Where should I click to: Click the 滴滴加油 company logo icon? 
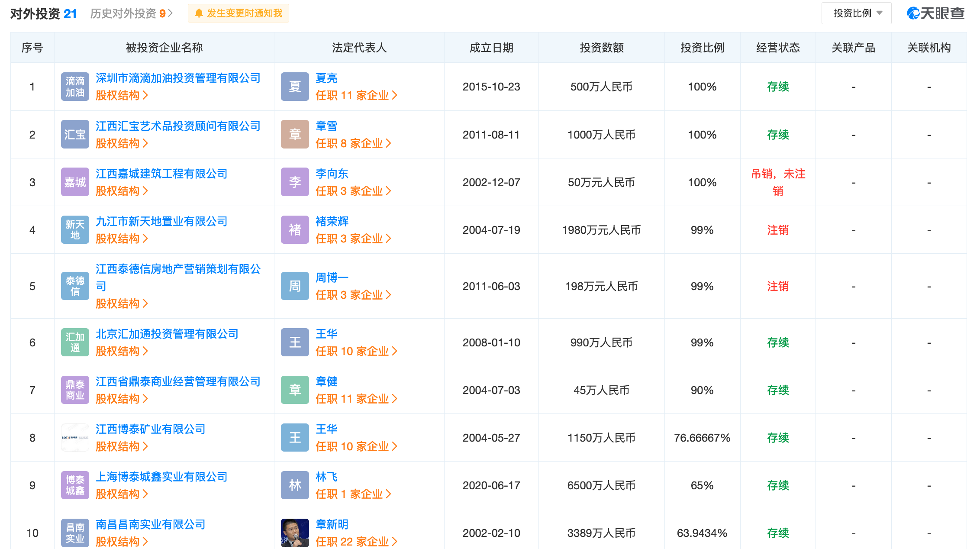coord(75,87)
